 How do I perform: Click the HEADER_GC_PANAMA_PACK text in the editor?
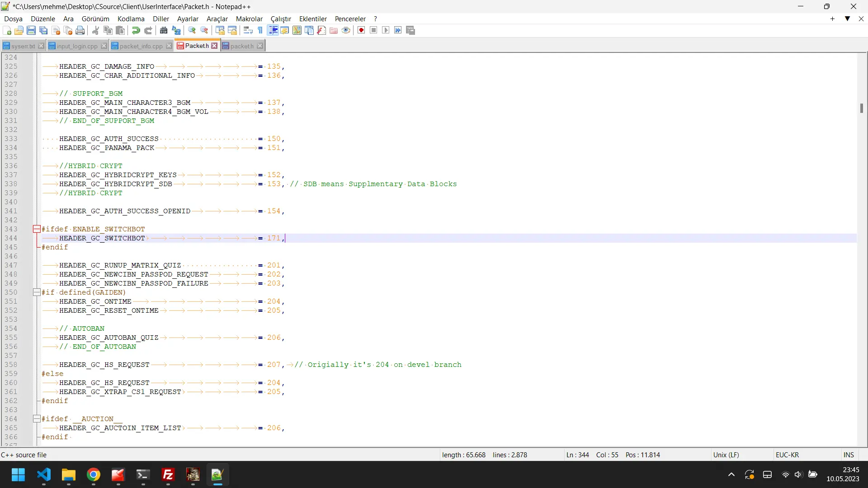pos(107,148)
